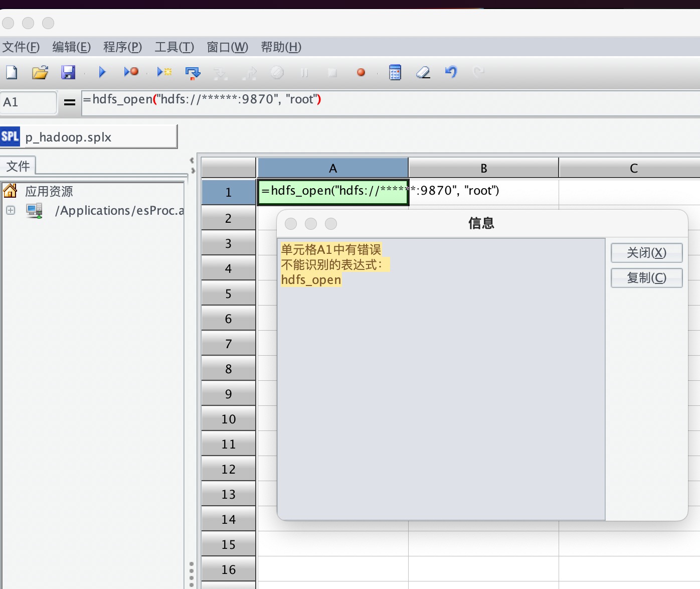Viewport: 700px width, 589px height.
Task: Click the home icon beside 应用资源
Action: tap(10, 191)
